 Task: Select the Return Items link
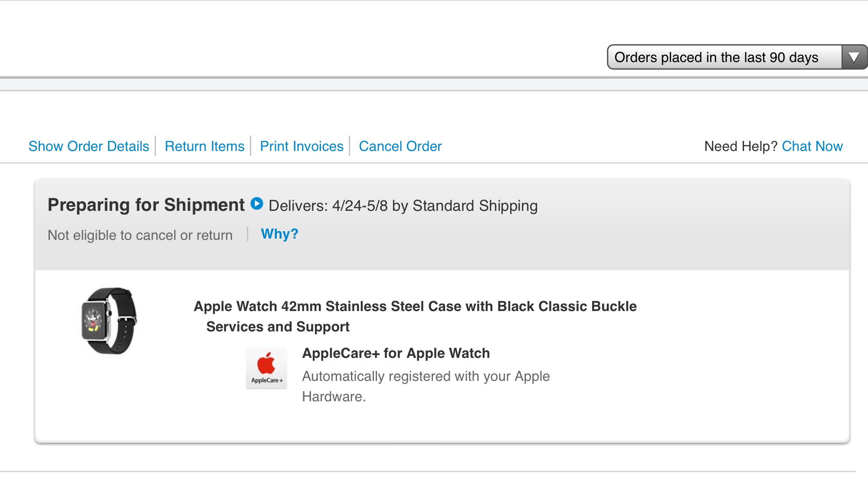pos(205,147)
